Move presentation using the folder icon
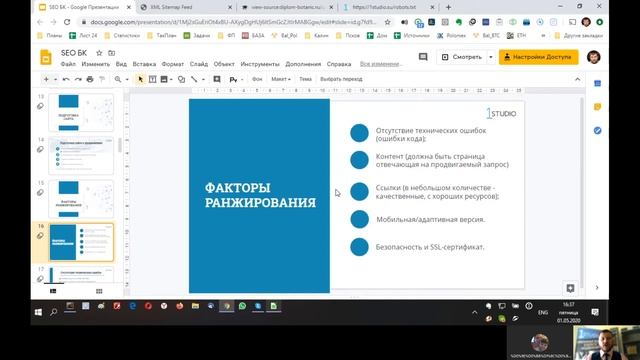The height and width of the screenshot is (360, 640). point(111,53)
